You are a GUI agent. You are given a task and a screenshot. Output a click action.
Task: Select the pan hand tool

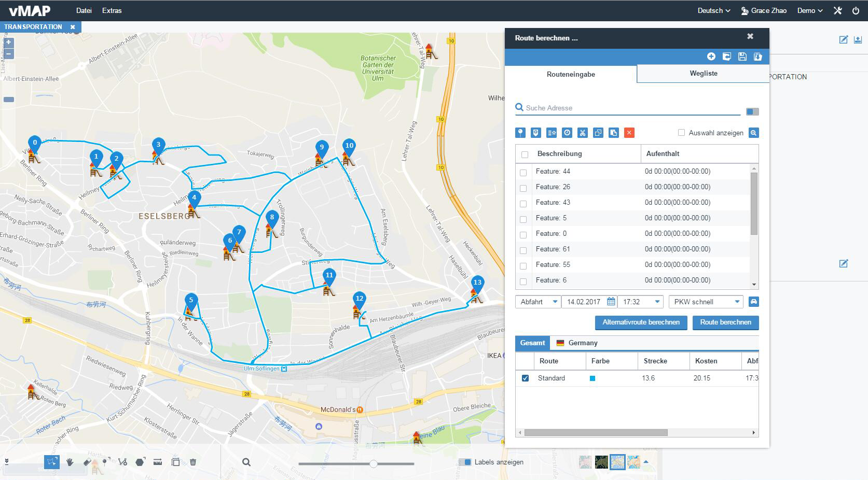(70, 462)
